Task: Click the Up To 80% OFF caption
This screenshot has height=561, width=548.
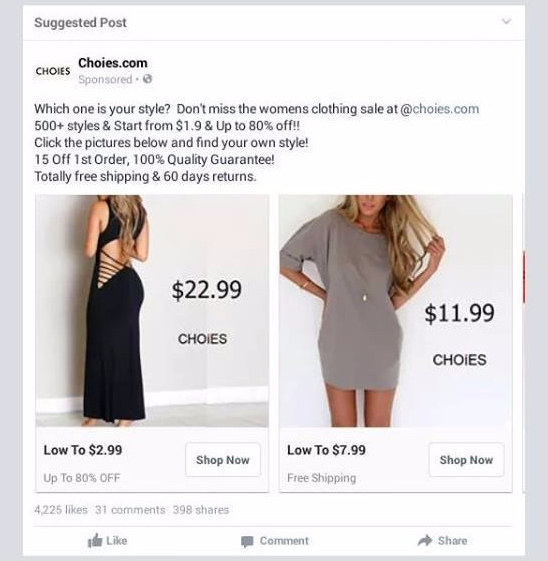Action: [82, 478]
